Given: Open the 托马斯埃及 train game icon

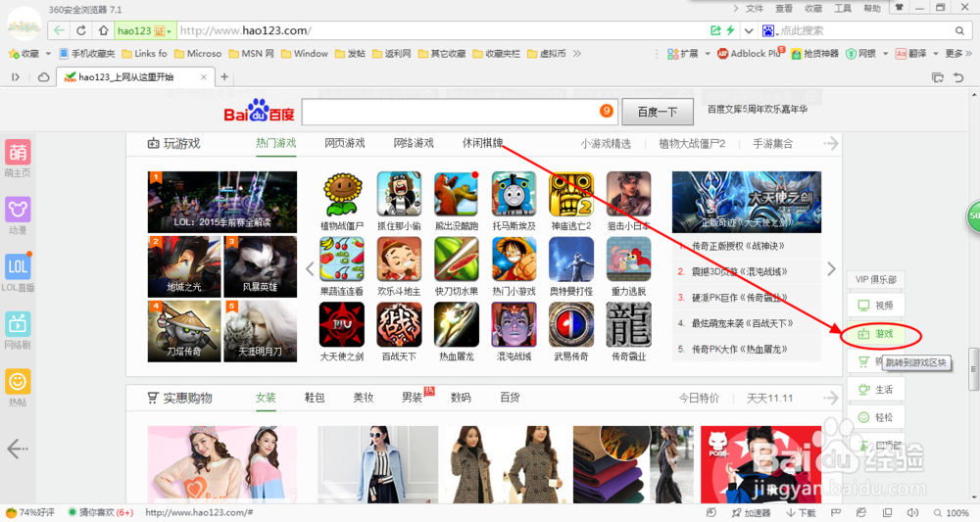Looking at the screenshot, I should (514, 195).
